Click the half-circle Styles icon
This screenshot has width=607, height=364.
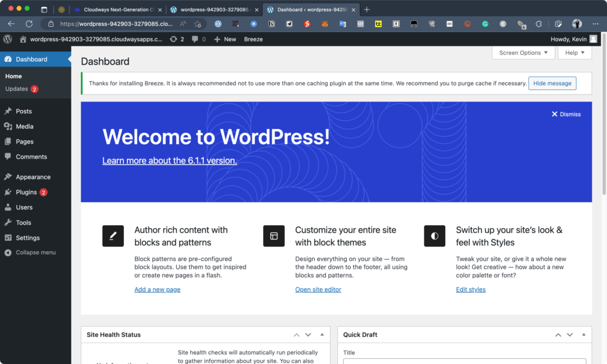pos(435,236)
